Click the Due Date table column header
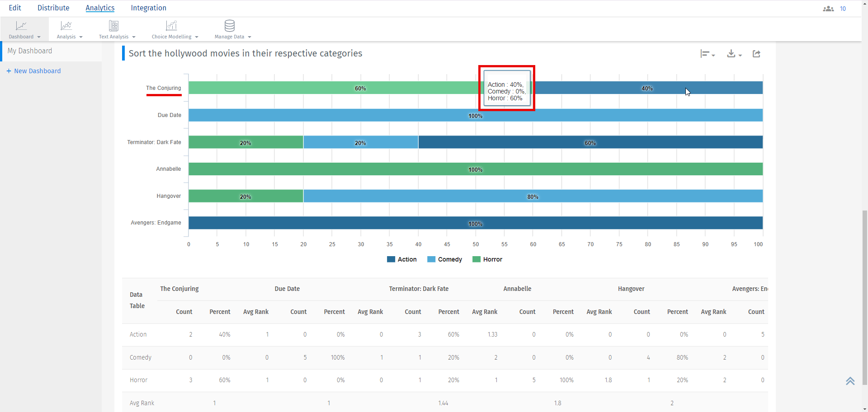The width and height of the screenshot is (868, 412). coord(287,289)
